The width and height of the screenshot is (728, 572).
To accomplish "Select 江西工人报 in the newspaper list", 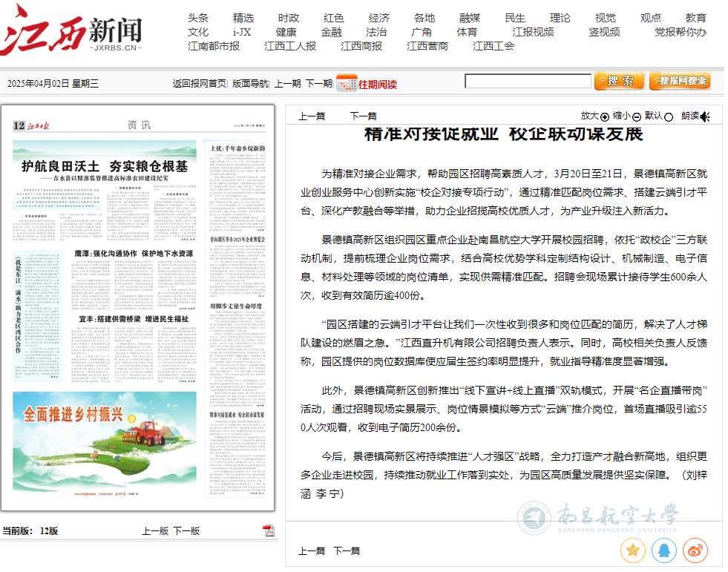I will click(x=290, y=46).
